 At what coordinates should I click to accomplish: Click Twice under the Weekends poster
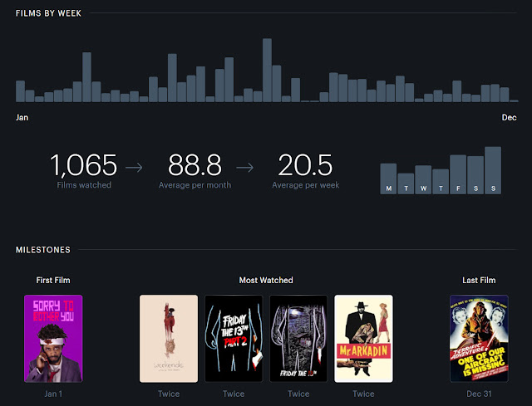click(169, 394)
